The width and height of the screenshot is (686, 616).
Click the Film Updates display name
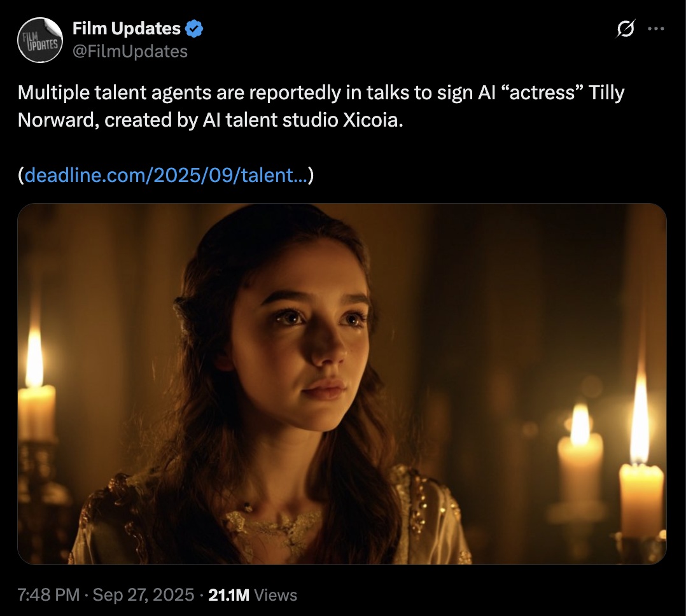[127, 29]
